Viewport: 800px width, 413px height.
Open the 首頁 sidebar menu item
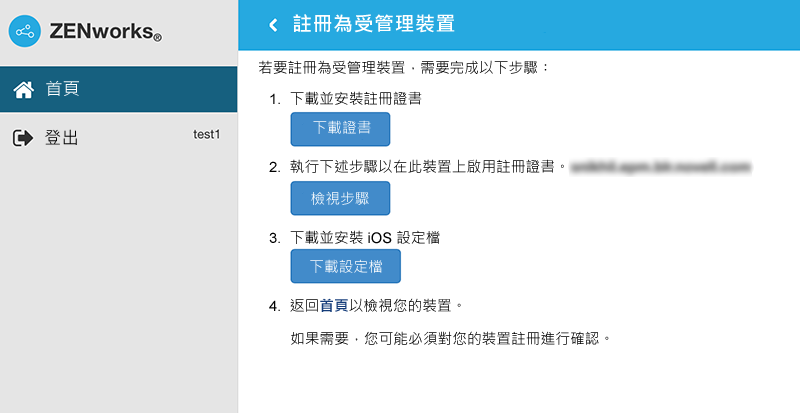(62, 90)
